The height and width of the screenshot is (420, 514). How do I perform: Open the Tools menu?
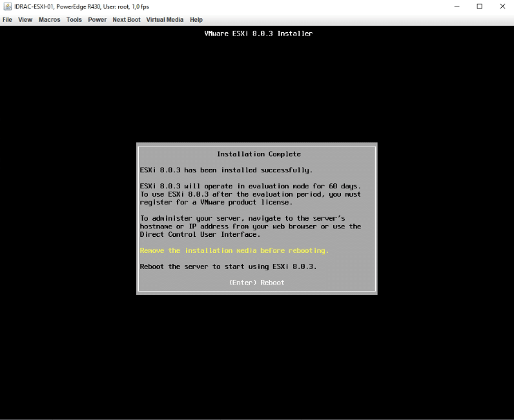pyautogui.click(x=74, y=20)
